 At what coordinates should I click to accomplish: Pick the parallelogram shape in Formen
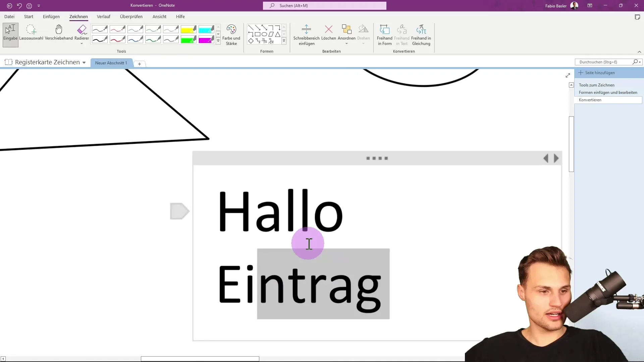[x=271, y=34]
